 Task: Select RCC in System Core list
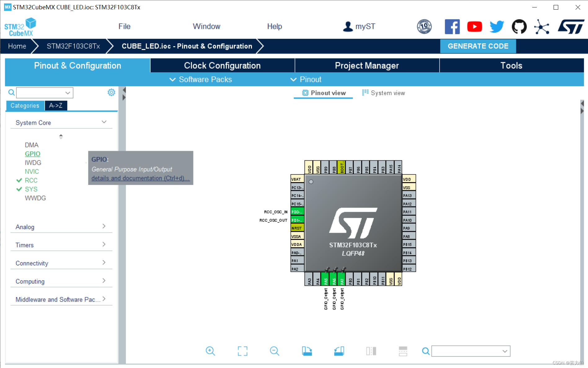[31, 180]
